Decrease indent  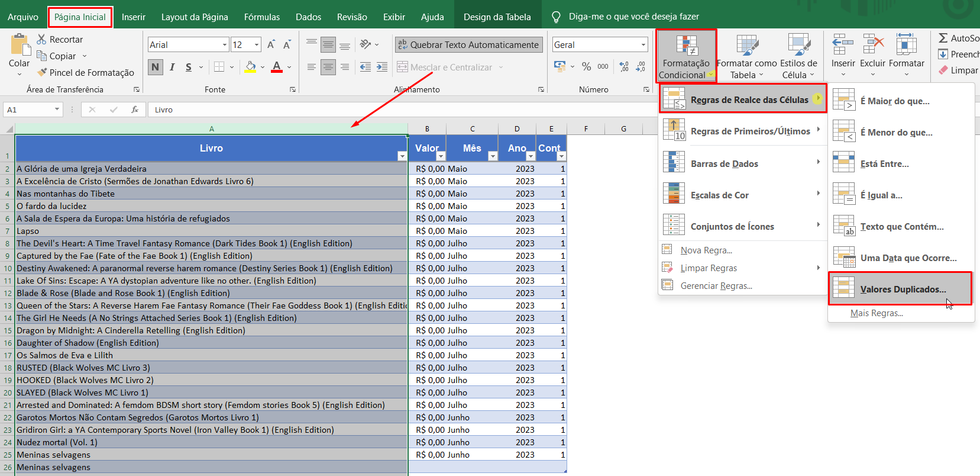pyautogui.click(x=366, y=67)
